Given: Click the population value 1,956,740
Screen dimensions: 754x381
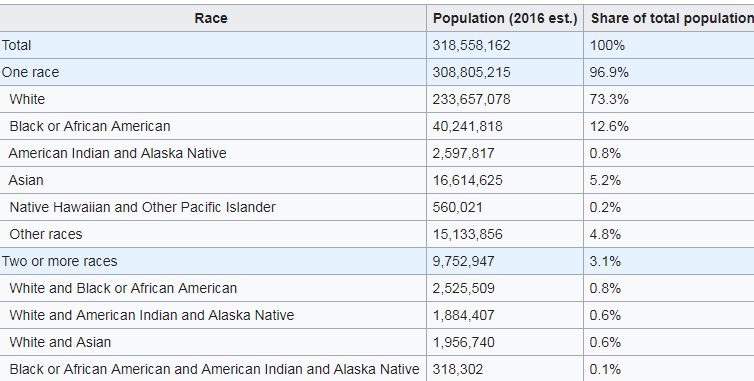Looking at the screenshot, I should 464,342.
